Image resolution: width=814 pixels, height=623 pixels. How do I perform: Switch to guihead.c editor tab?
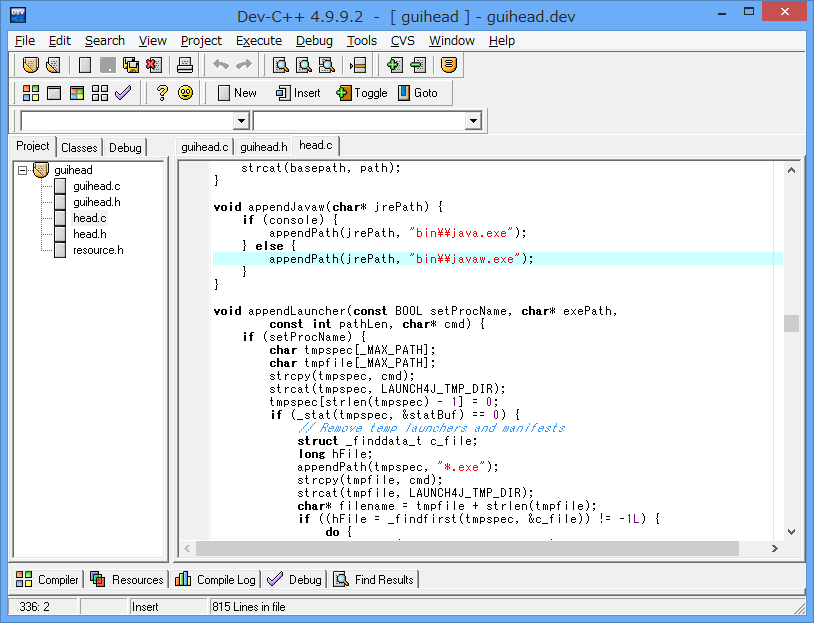(x=205, y=147)
